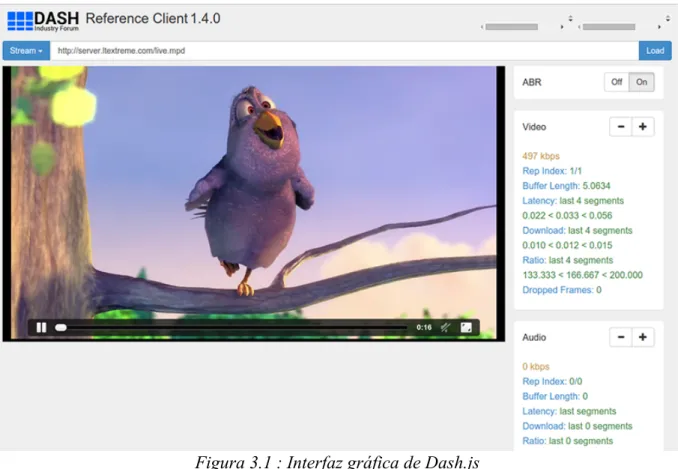Click the Big Buck Bunny video frame
Image resolution: width=678 pixels, height=469 pixels.
point(254,203)
